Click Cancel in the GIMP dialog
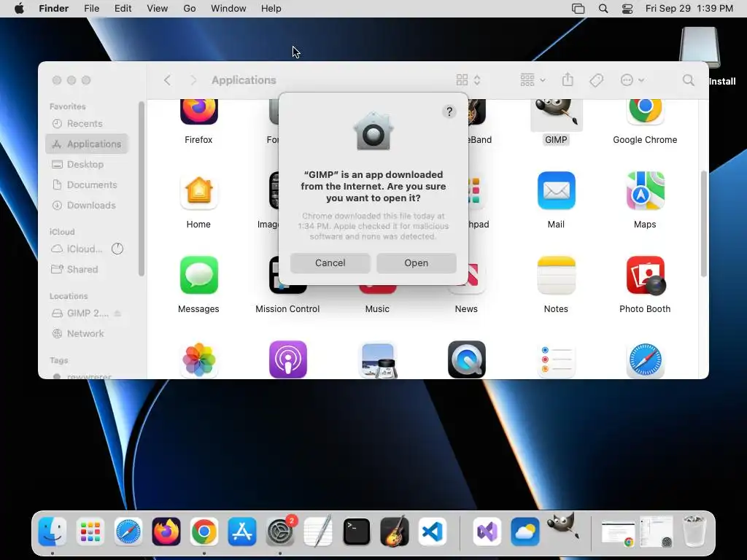Image resolution: width=747 pixels, height=560 pixels. (x=330, y=262)
